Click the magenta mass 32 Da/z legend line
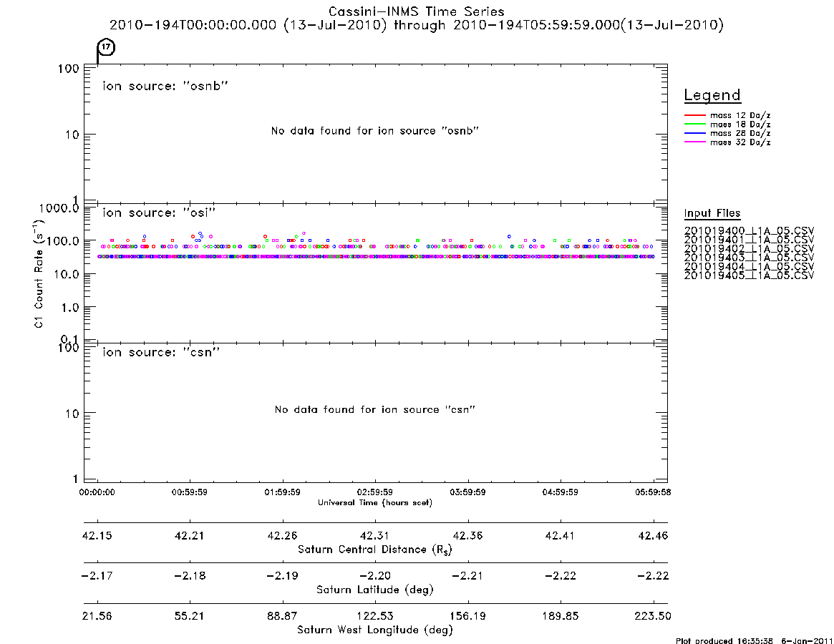The image size is (834, 644). 694,142
